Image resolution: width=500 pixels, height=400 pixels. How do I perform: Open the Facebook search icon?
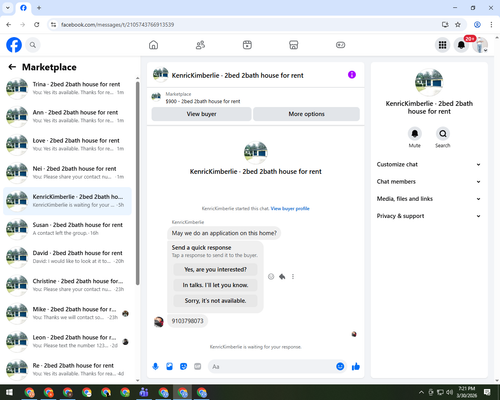coord(33,45)
